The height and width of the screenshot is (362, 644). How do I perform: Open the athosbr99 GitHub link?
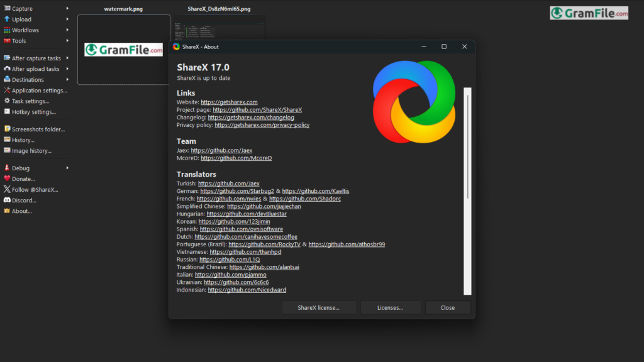click(347, 244)
